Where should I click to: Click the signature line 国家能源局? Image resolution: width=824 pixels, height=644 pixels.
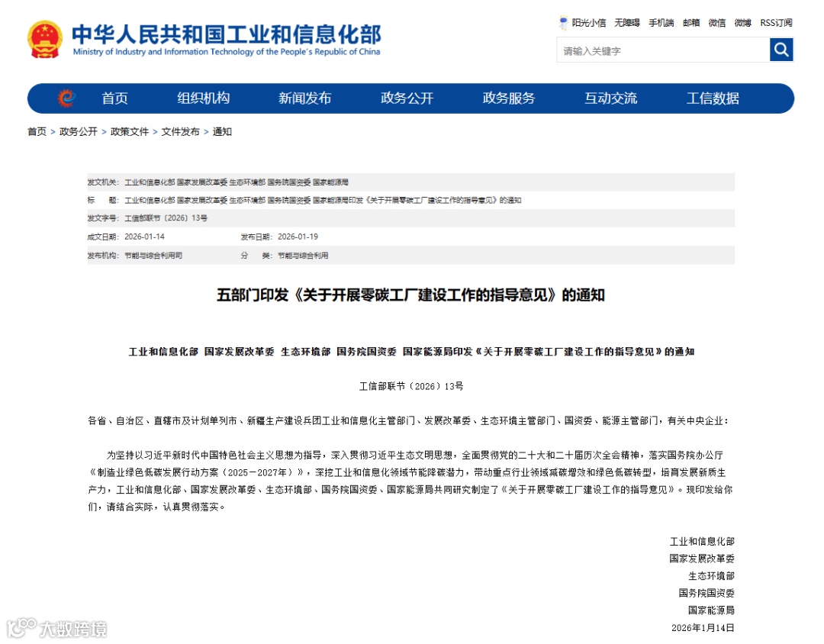tap(711, 610)
